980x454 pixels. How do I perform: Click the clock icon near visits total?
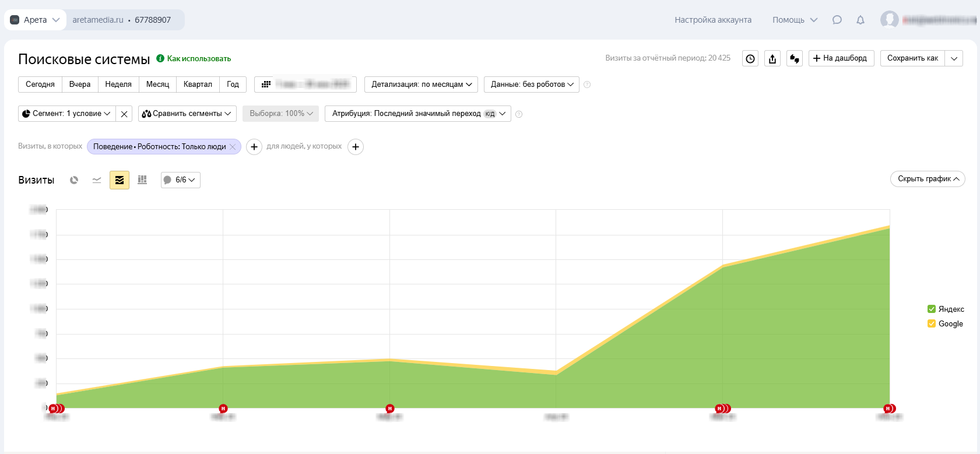pos(750,58)
